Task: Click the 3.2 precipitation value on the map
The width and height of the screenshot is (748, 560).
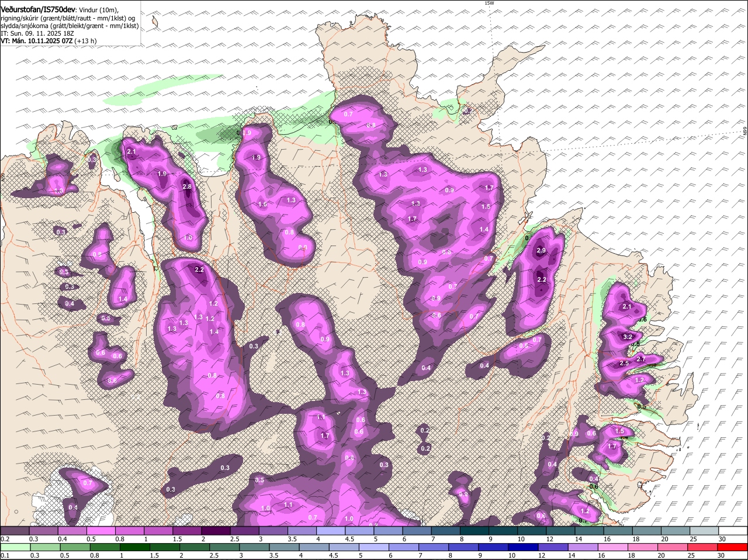Action: click(x=628, y=337)
